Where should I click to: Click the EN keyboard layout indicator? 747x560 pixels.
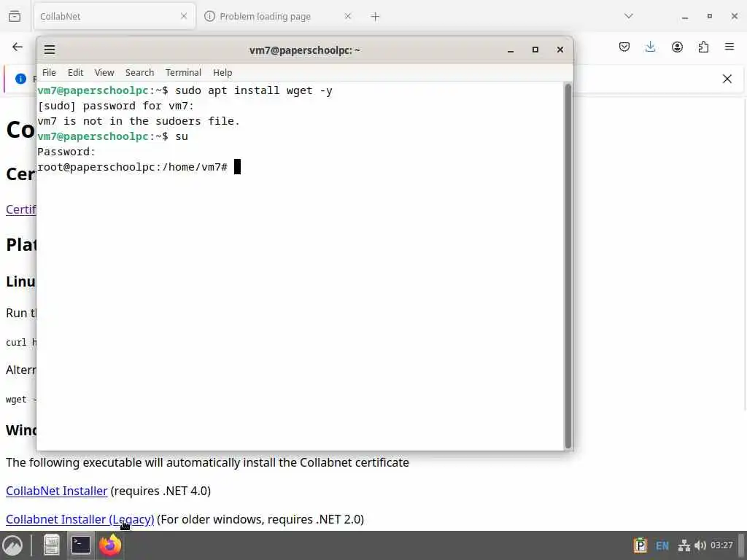[x=662, y=545]
